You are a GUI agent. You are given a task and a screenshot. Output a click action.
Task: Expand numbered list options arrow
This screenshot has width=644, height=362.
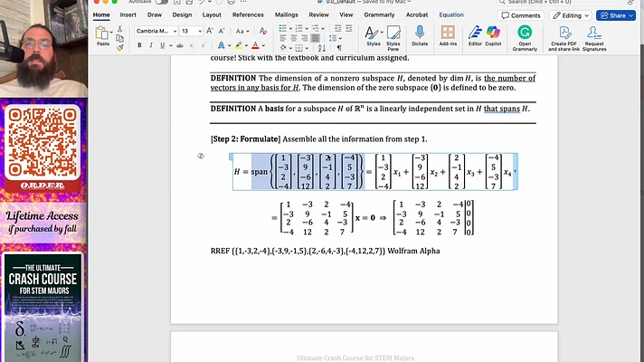click(306, 28)
